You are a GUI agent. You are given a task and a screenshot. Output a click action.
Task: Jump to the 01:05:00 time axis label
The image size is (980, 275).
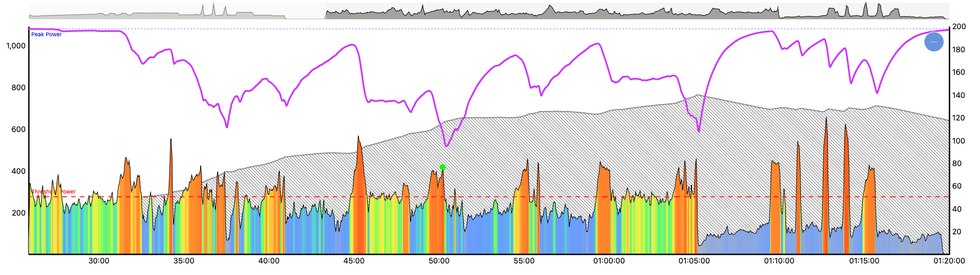[x=694, y=261]
